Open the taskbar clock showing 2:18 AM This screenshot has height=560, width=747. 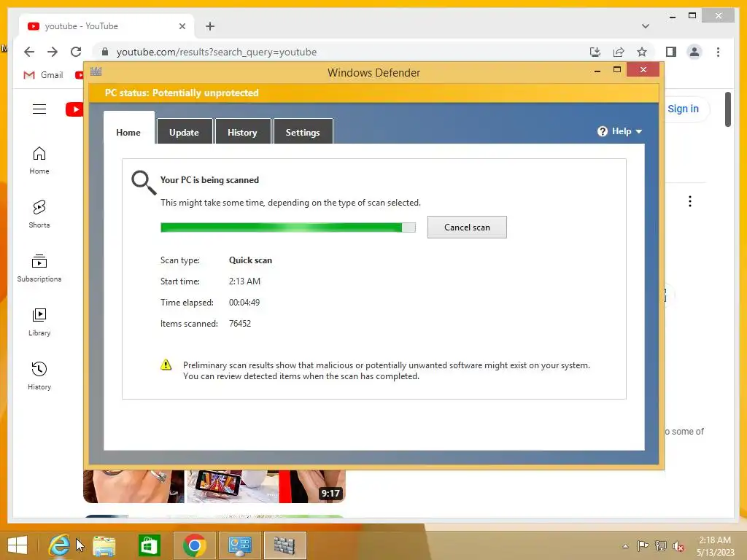pyautogui.click(x=715, y=546)
